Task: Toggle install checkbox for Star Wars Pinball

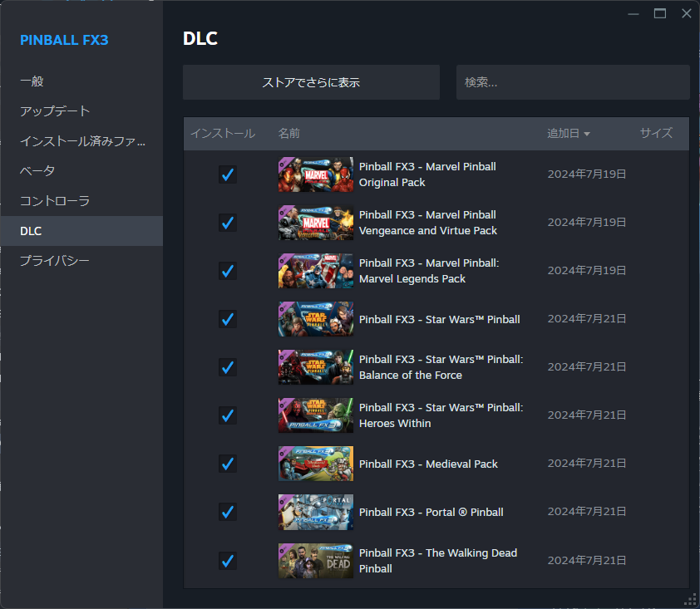Action: (x=227, y=319)
